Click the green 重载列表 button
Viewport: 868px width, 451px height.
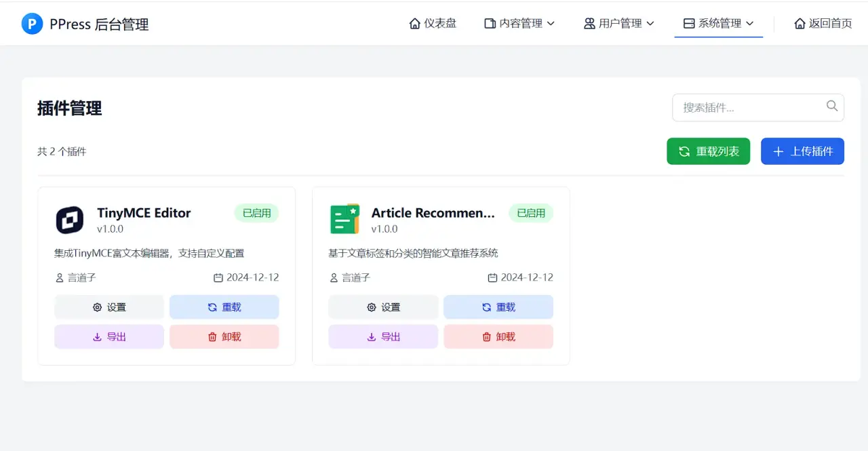709,151
